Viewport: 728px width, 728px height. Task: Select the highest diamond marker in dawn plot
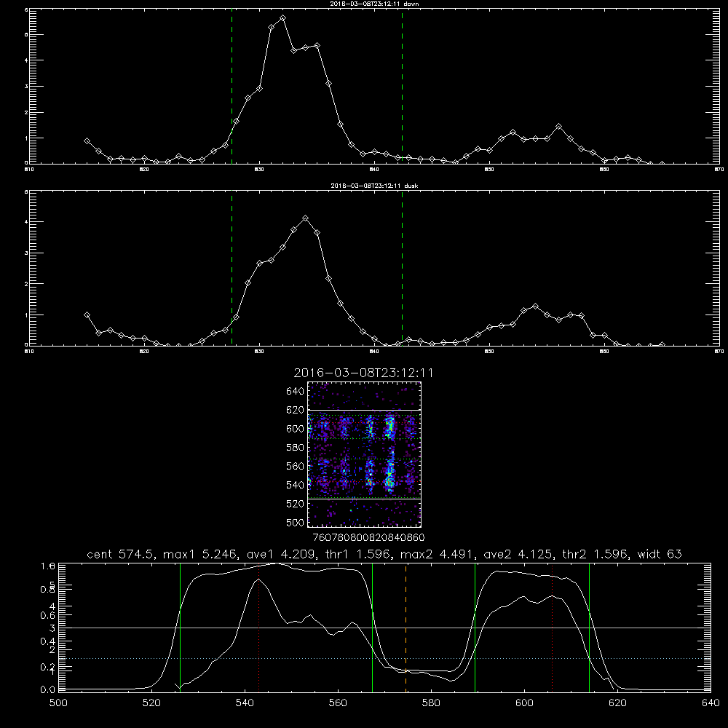click(x=282, y=18)
